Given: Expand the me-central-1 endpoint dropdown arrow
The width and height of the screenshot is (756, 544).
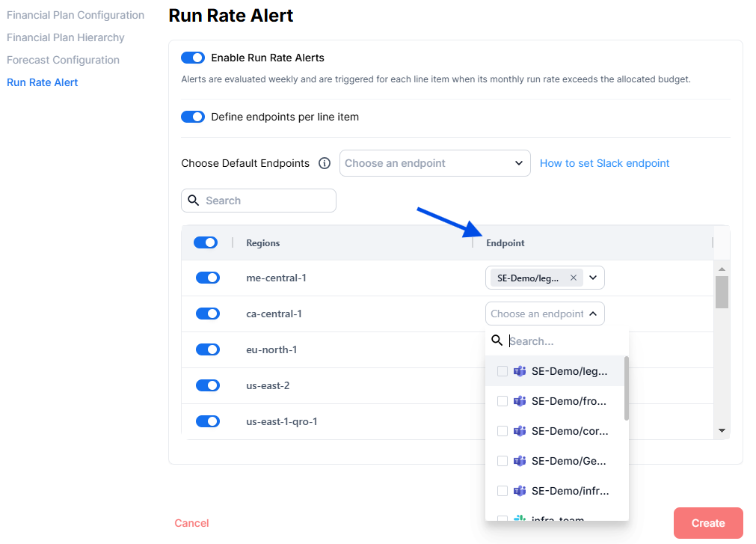Looking at the screenshot, I should coord(593,278).
